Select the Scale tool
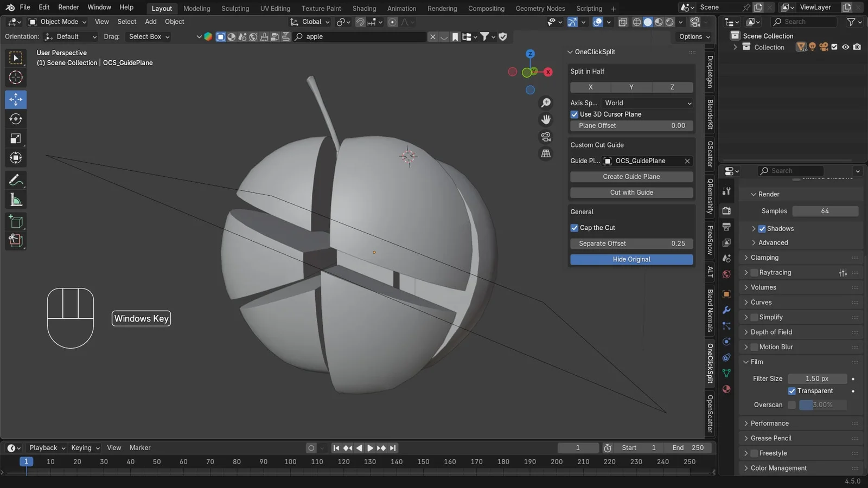This screenshot has height=488, width=868. [16, 138]
